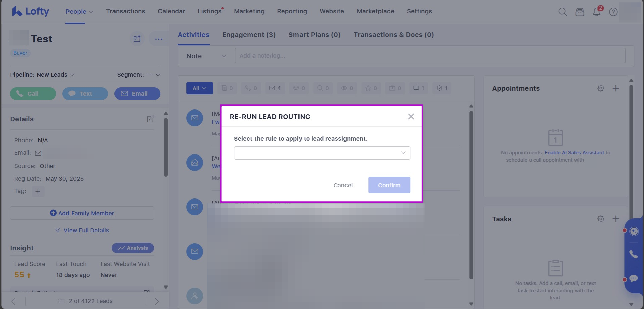Open the notifications bell icon
Image resolution: width=644 pixels, height=309 pixels.
coord(597,12)
